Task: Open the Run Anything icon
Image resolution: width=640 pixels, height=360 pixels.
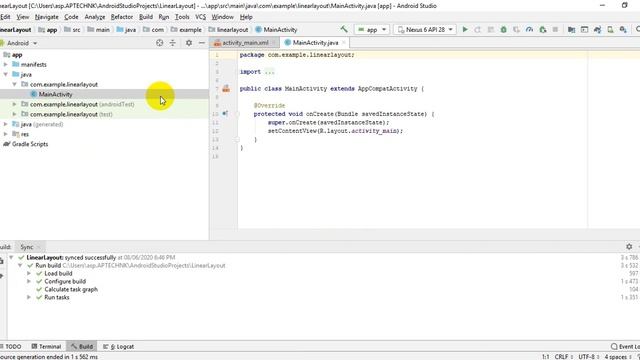Action: (x=584, y=29)
